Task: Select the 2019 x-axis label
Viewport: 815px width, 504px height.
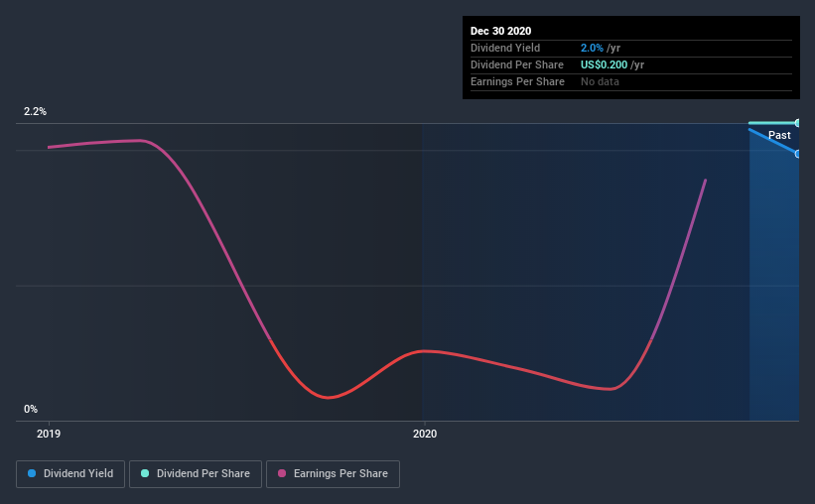Action: coord(49,434)
